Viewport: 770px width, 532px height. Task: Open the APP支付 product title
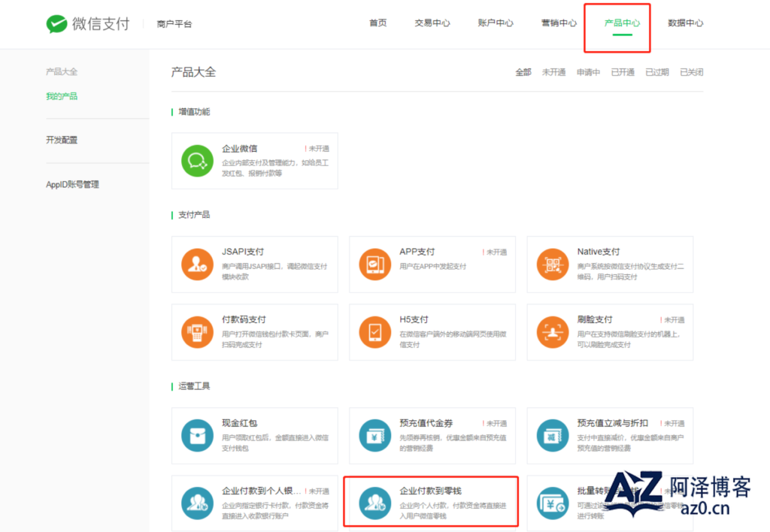point(417,252)
